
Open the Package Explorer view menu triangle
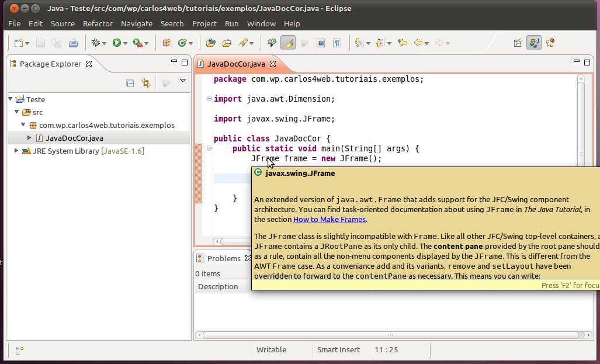tap(183, 81)
